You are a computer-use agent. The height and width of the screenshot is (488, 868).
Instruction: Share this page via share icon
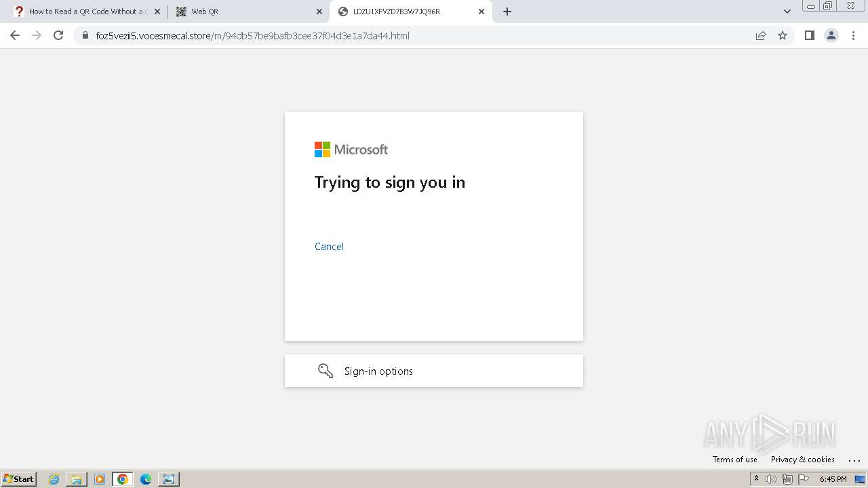click(x=761, y=35)
